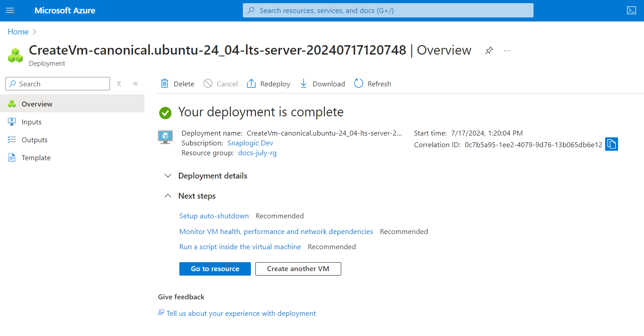The width and height of the screenshot is (644, 336).
Task: Open the ellipsis more options menu
Action: click(x=507, y=51)
